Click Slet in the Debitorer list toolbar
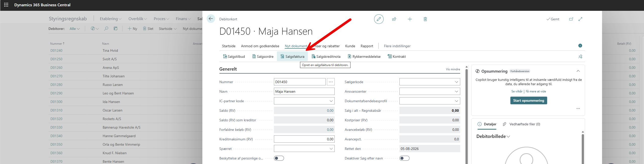The image size is (644, 164). click(148, 29)
